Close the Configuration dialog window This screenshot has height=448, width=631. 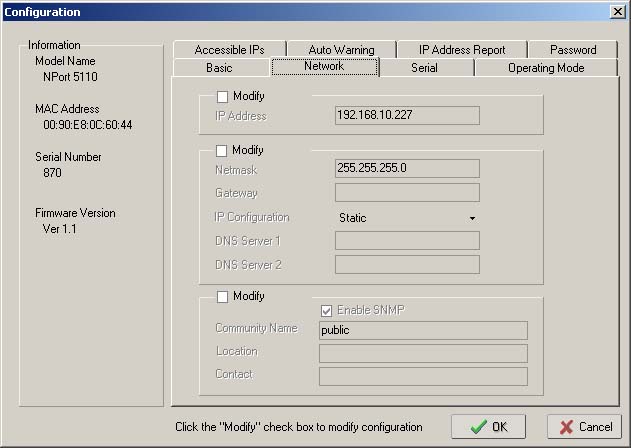tap(617, 11)
